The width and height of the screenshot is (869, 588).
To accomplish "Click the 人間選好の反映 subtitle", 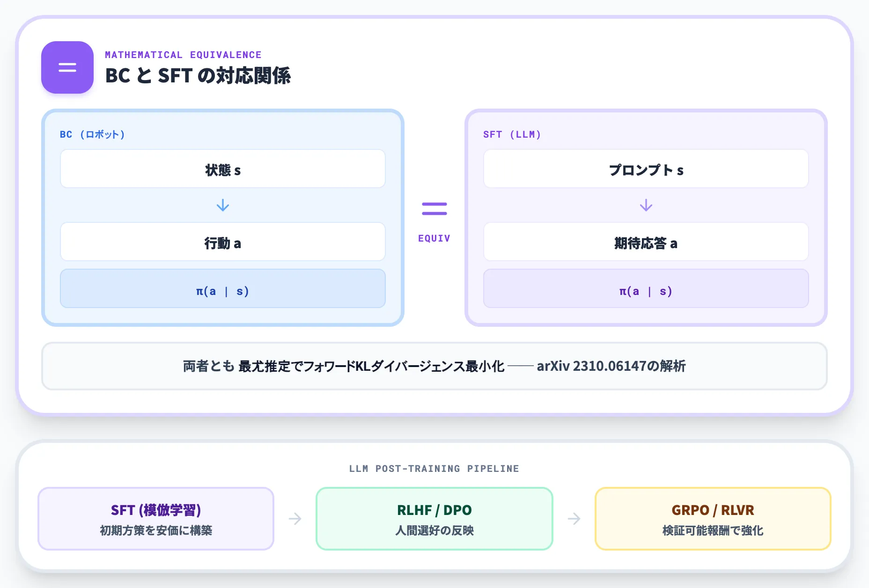I will [x=434, y=530].
